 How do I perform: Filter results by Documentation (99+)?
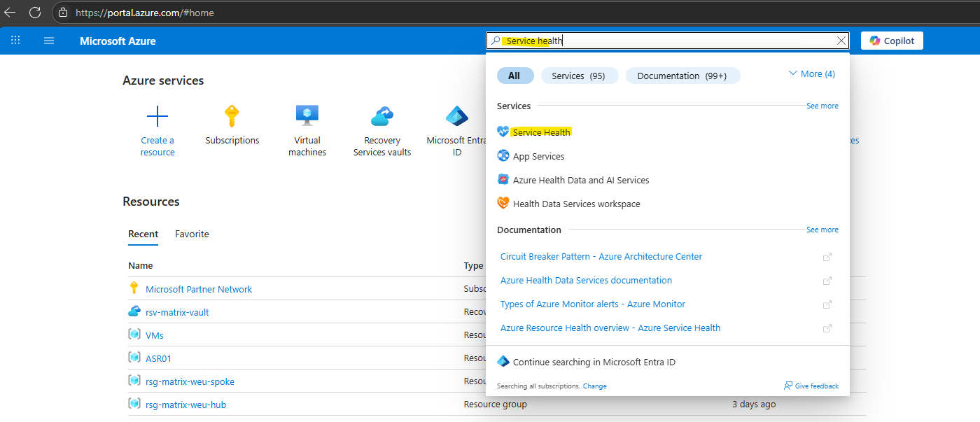click(x=682, y=76)
